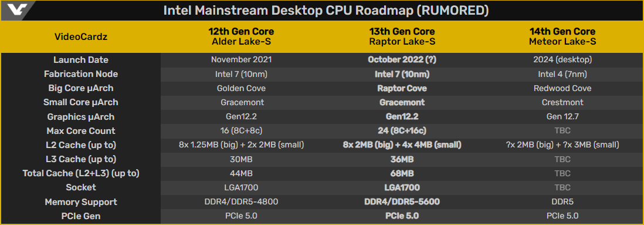This screenshot has height=225, width=644.
Task: Click the 68MB total cache cell
Action: click(402, 173)
